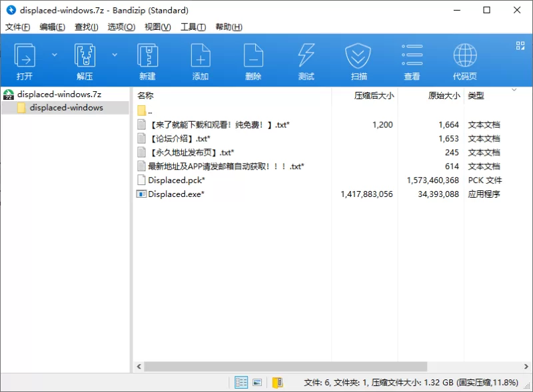The width and height of the screenshot is (533, 392).
Task: Click the Displaced.pck file icon
Action: click(x=141, y=180)
